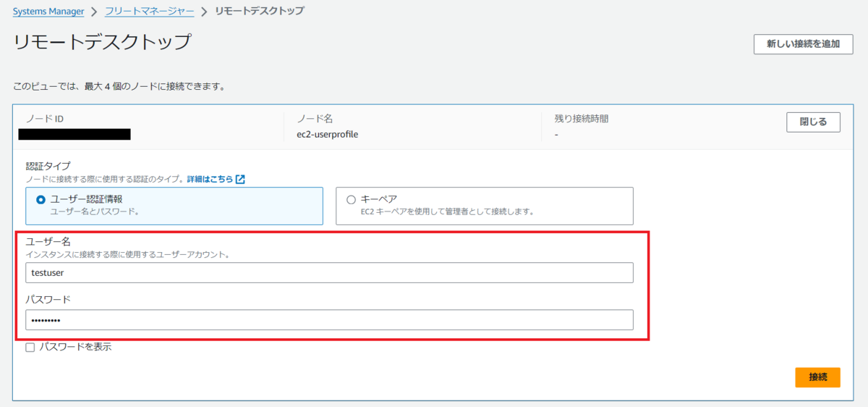Click the 認証タイプ label
The width and height of the screenshot is (868, 407).
48,166
